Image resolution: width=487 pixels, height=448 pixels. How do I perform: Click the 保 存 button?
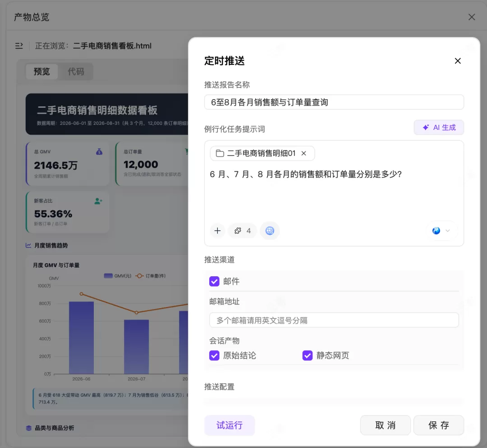point(439,425)
